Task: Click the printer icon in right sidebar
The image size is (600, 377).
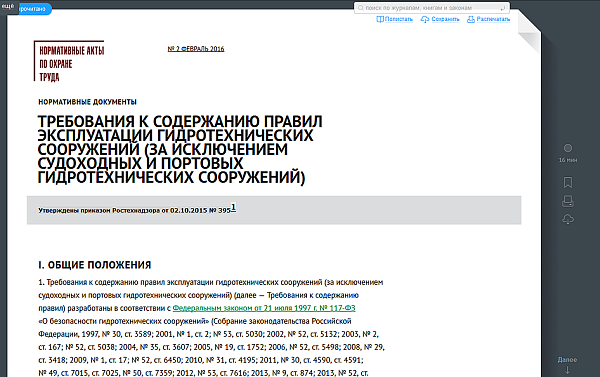Action: pyautogui.click(x=568, y=201)
